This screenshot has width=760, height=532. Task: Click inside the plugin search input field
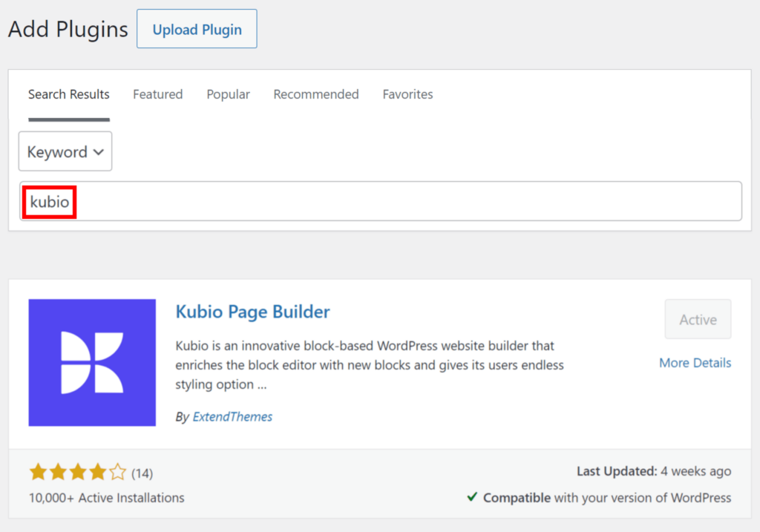coord(371,200)
